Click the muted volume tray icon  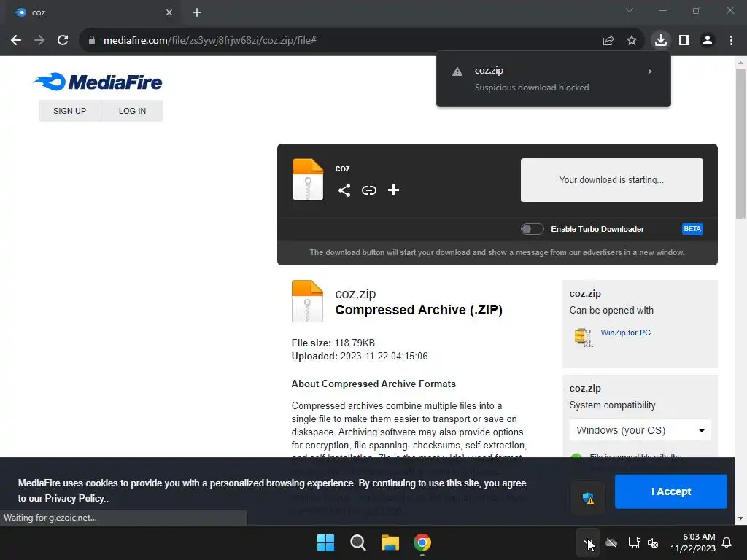pos(653,542)
